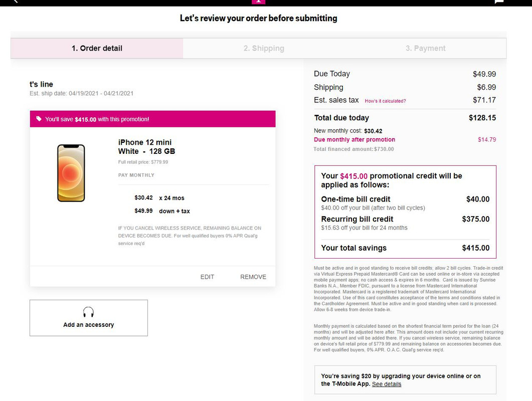Click the headphones accessory icon

pyautogui.click(x=88, y=312)
